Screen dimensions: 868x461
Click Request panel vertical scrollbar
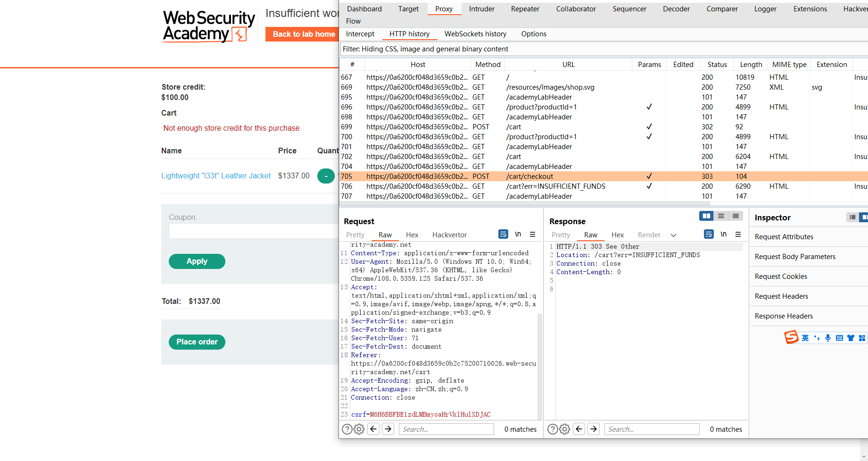click(x=539, y=367)
